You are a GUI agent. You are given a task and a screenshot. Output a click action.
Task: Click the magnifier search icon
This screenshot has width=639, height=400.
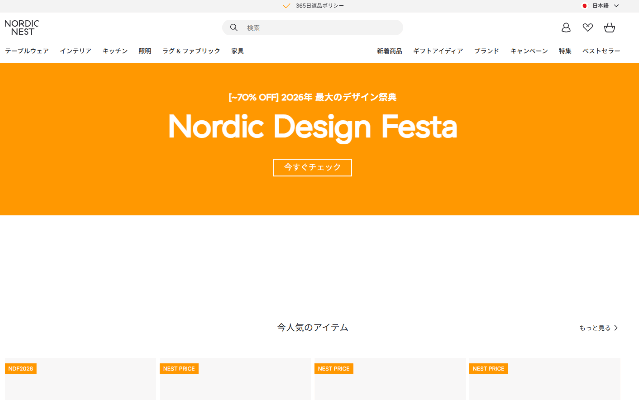point(234,27)
